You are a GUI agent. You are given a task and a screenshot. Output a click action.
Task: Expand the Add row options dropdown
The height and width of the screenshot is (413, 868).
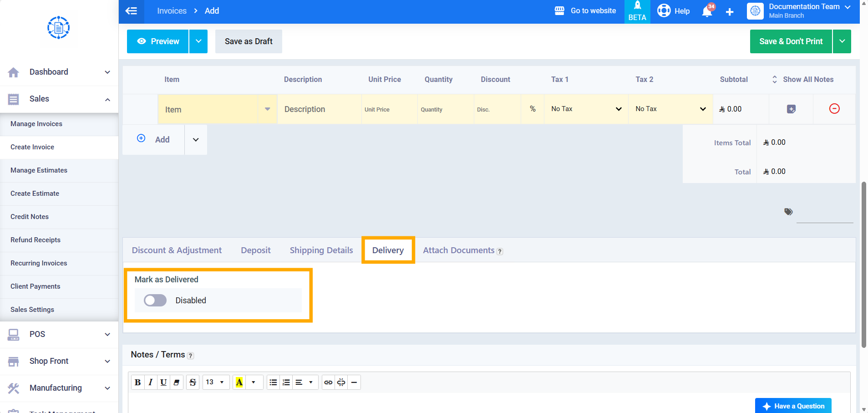point(196,140)
